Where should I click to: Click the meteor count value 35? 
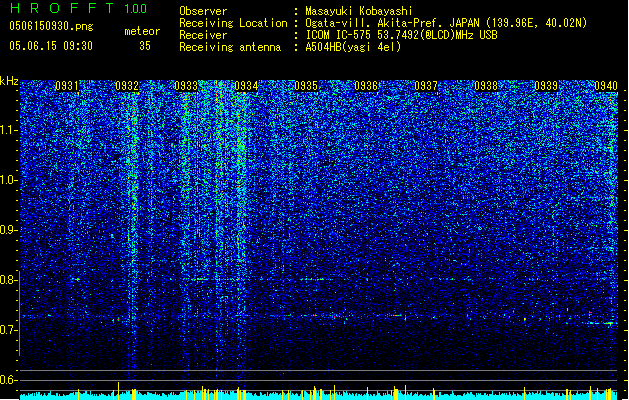[145, 46]
